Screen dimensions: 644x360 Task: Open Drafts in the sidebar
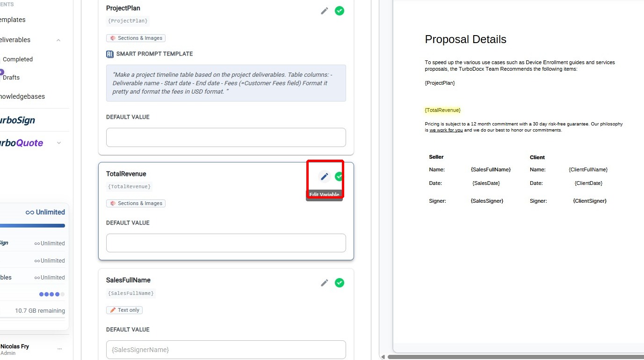[x=11, y=77]
